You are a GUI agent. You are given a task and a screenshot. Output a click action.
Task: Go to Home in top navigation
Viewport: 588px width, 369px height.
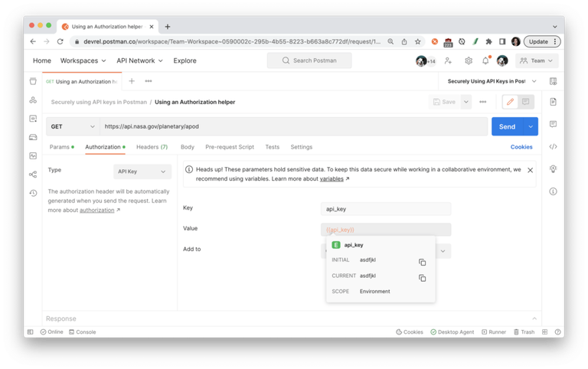coord(42,60)
